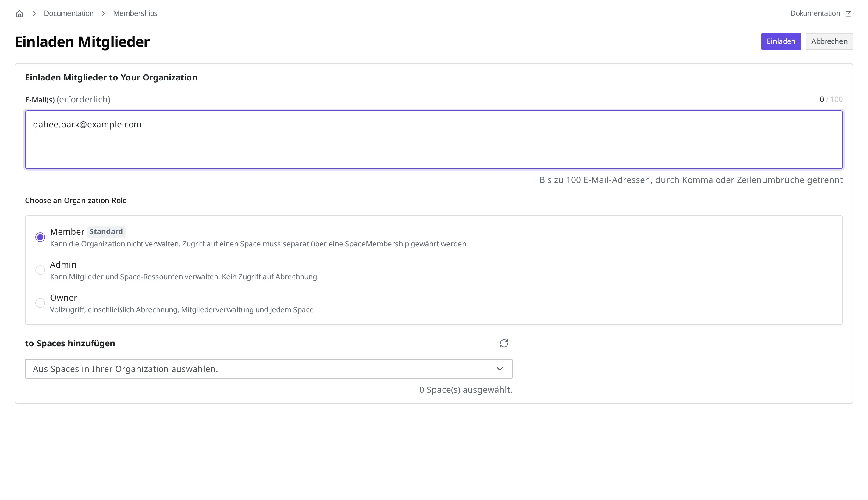Open Memberships breadcrumb link
The image size is (868, 500).
[135, 13]
